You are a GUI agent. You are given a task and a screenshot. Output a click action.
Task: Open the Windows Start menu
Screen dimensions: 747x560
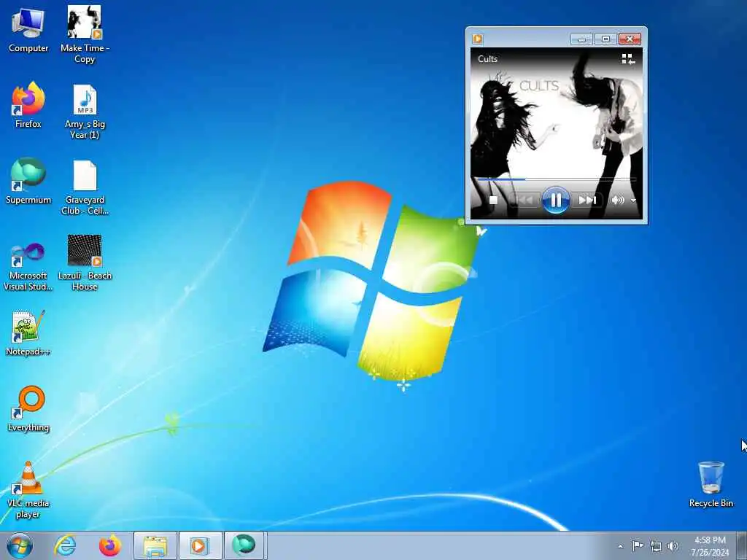click(20, 545)
